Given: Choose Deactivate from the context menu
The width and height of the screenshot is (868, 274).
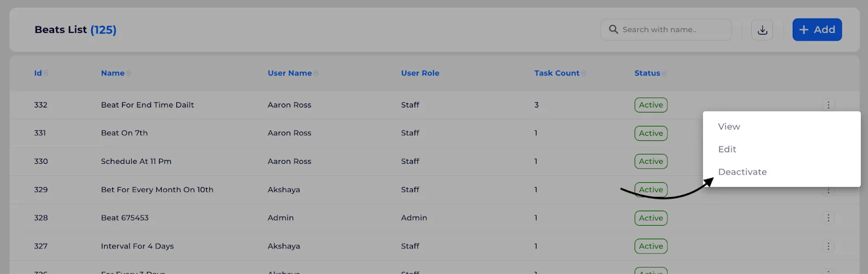Looking at the screenshot, I should pos(742,172).
